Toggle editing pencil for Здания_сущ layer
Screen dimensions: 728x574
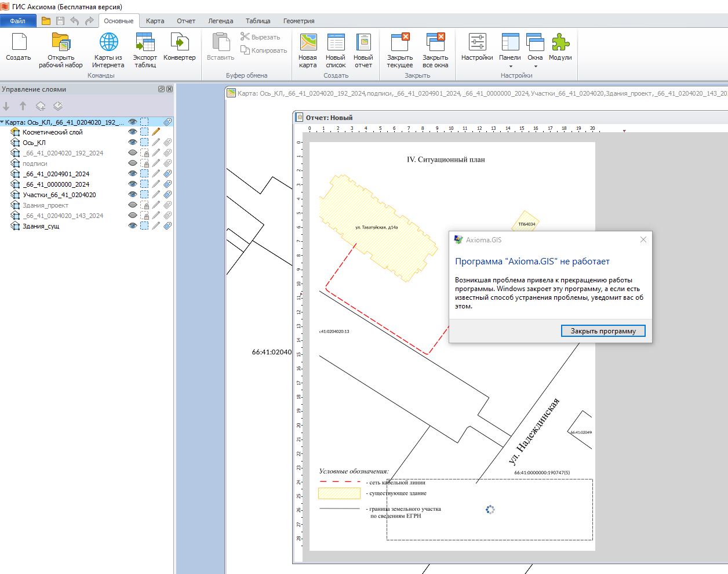156,226
